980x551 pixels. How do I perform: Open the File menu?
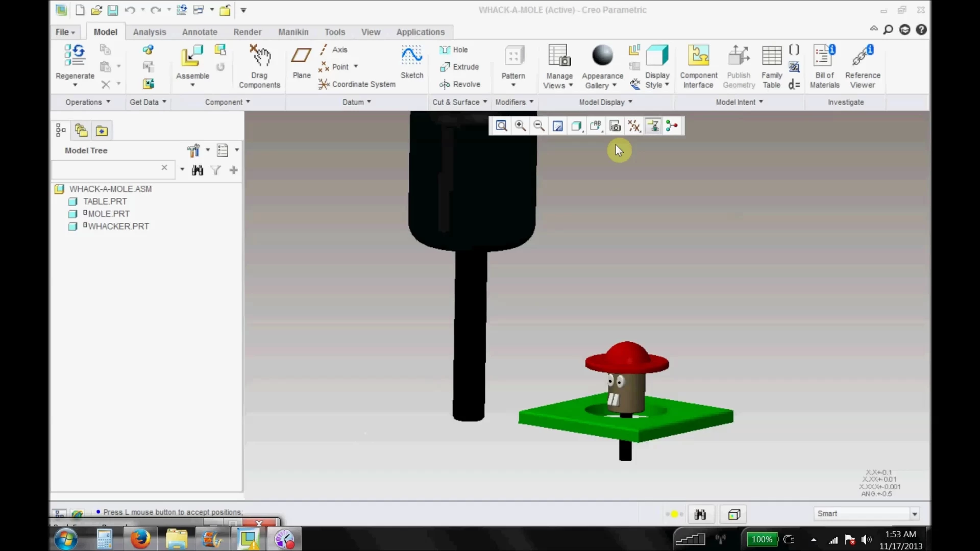pos(65,32)
